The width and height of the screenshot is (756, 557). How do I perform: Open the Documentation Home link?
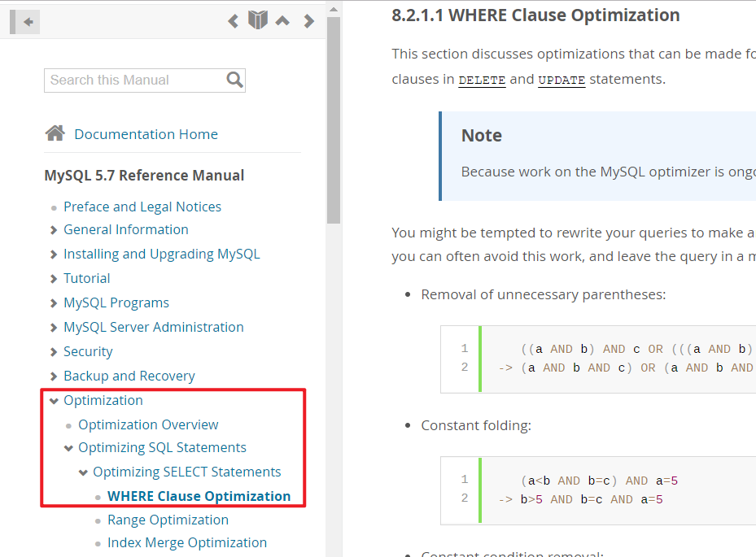pyautogui.click(x=146, y=134)
